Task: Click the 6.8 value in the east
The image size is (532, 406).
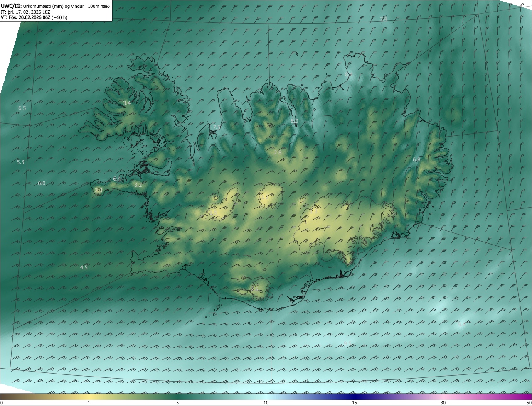Action: [416, 159]
